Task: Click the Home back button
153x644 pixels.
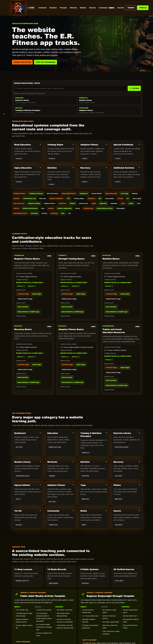Action: [31, 8]
